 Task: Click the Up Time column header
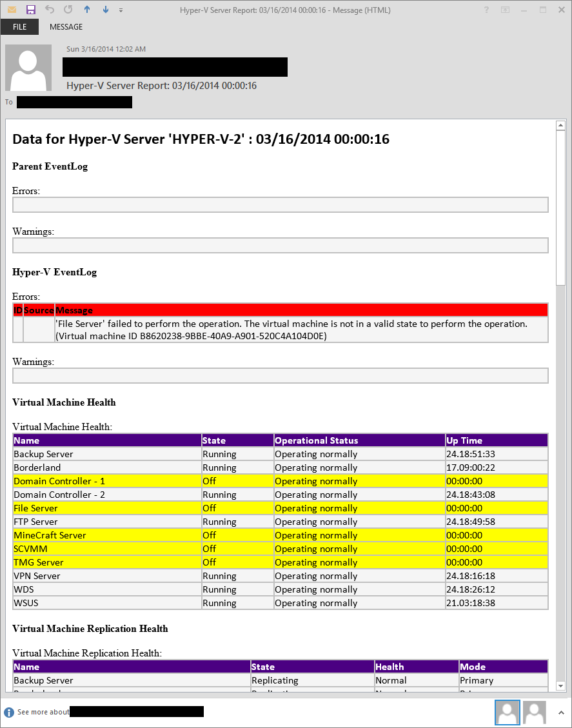click(497, 440)
